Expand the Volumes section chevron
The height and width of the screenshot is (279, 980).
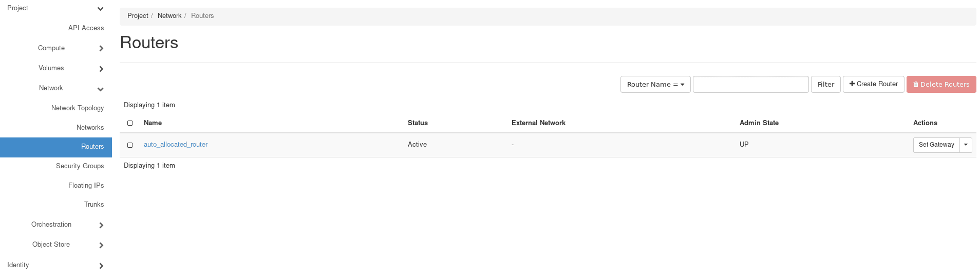coord(101,69)
